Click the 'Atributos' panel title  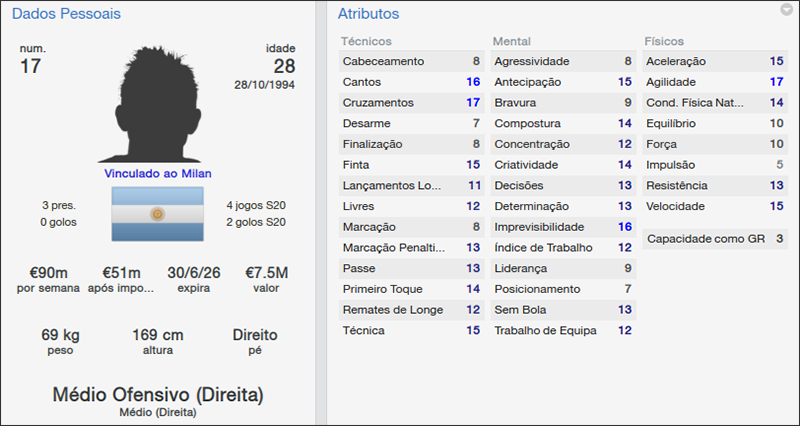coord(368,14)
